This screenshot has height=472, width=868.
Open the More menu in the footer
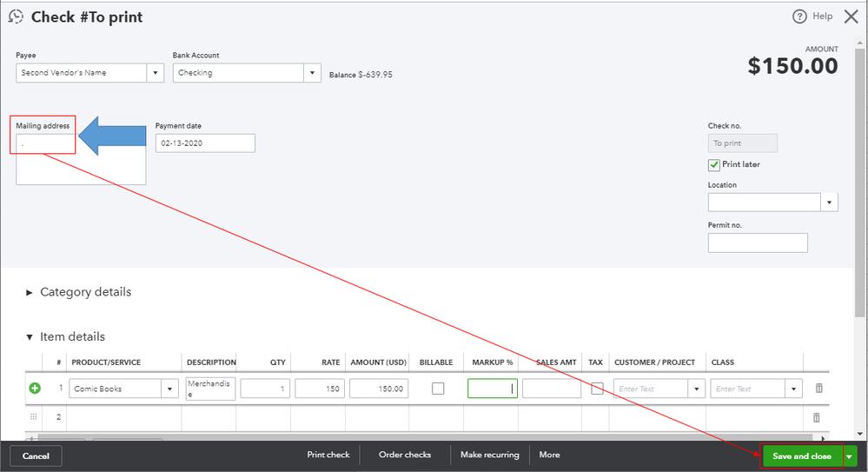[550, 455]
